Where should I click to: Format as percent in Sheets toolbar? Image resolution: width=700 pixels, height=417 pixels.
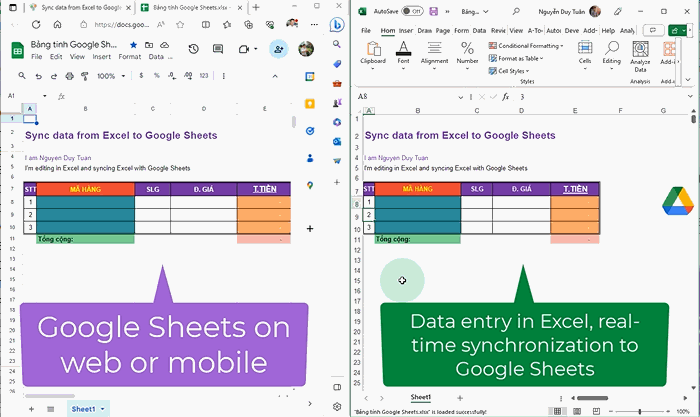(x=156, y=75)
